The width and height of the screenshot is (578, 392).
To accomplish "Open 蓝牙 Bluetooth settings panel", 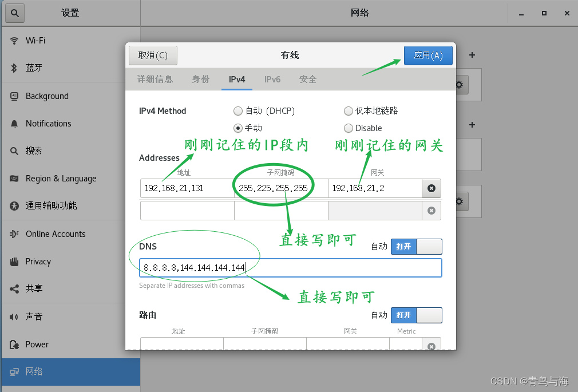I will point(71,68).
